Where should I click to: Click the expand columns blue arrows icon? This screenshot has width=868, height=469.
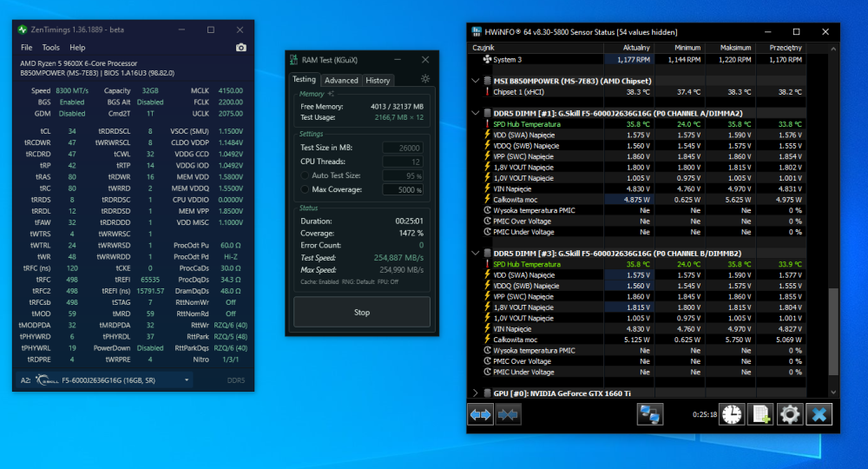[480, 414]
